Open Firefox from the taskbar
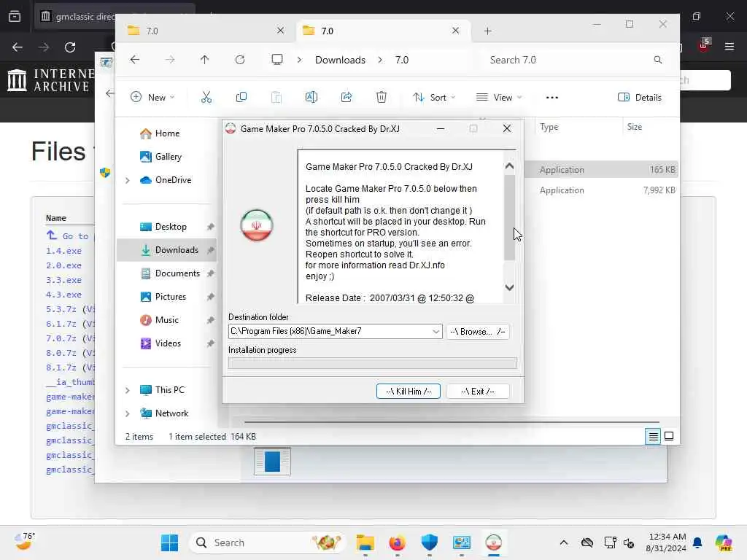Viewport: 747px width, 560px height. pos(398,542)
